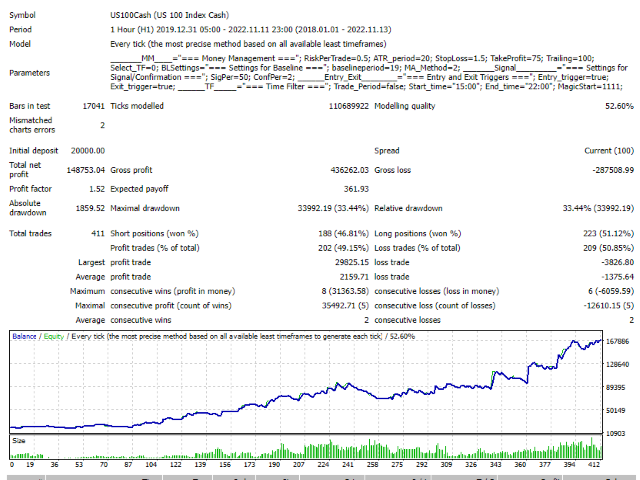
Task: Click the Spread value Current (100)
Action: point(609,150)
